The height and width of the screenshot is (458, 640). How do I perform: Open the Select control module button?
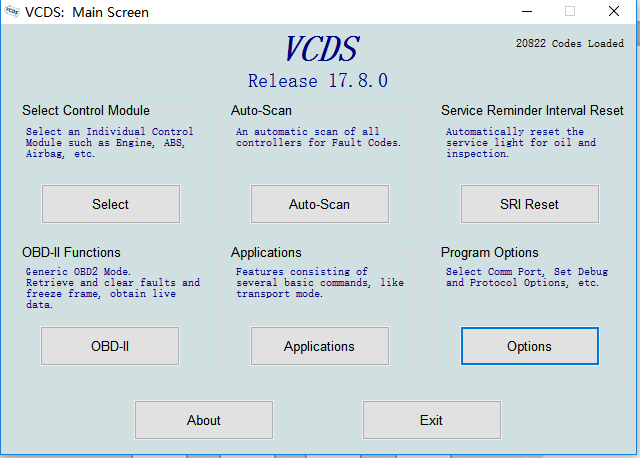click(x=111, y=204)
